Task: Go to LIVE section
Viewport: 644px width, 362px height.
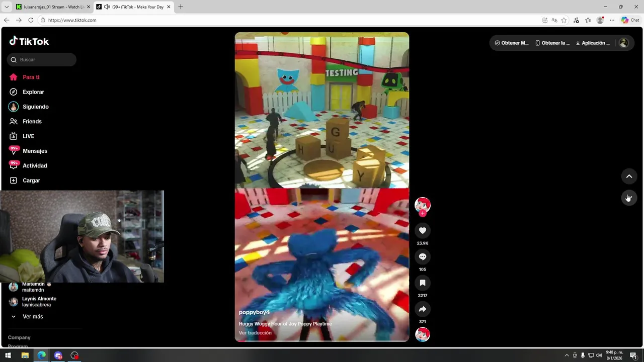Action: pyautogui.click(x=22, y=136)
